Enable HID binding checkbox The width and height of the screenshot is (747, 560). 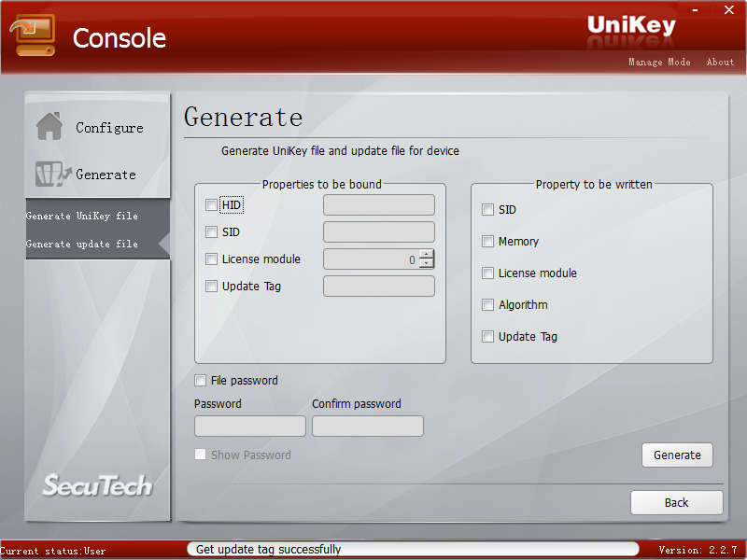tap(211, 204)
